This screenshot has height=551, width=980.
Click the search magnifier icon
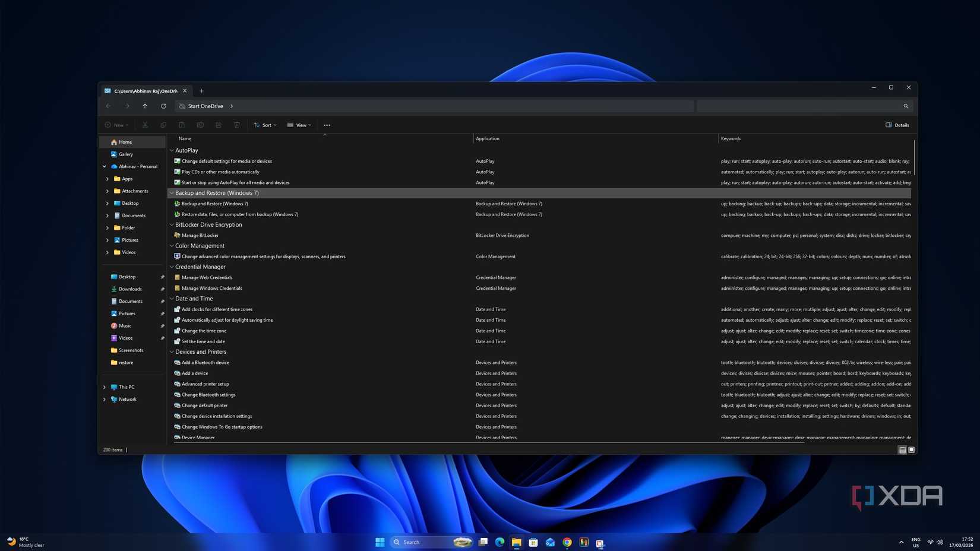(x=906, y=106)
